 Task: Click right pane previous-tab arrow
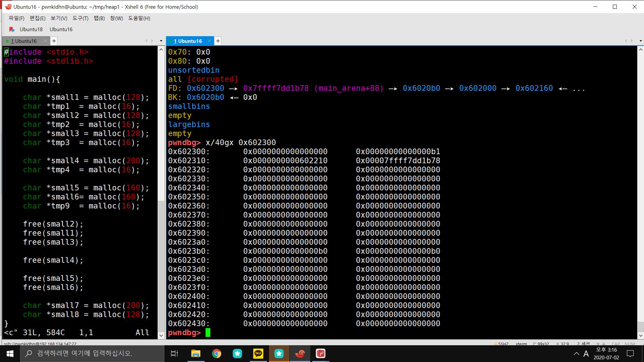point(626,41)
